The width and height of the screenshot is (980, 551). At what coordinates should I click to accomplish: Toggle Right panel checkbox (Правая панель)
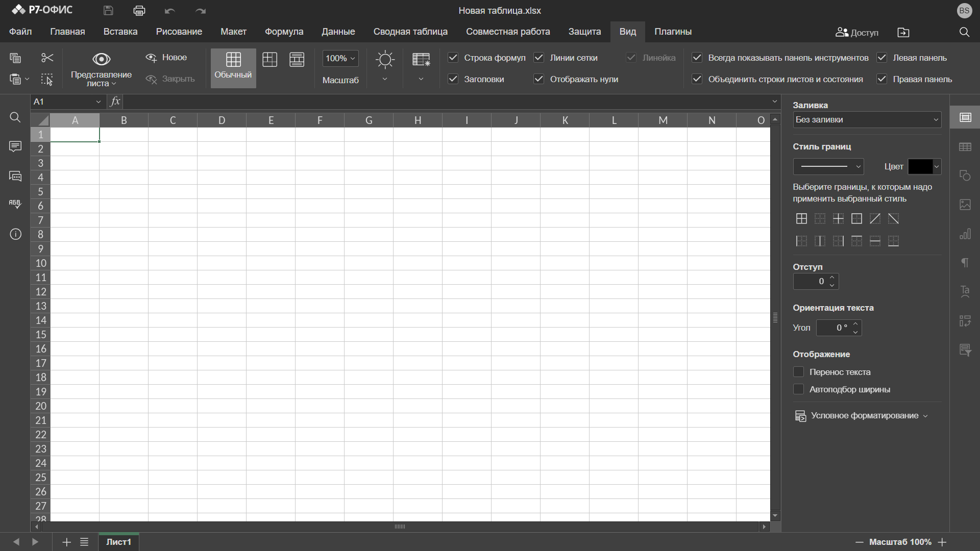pyautogui.click(x=881, y=79)
